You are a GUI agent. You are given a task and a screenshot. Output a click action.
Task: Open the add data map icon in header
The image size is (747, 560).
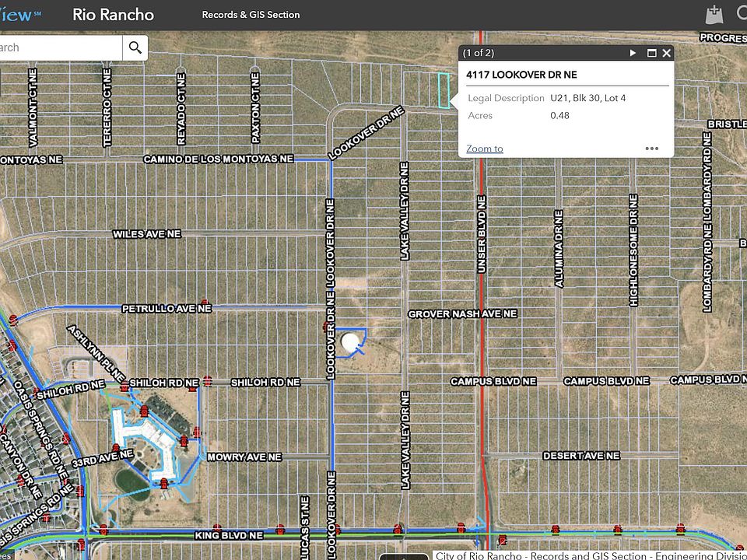[714, 14]
